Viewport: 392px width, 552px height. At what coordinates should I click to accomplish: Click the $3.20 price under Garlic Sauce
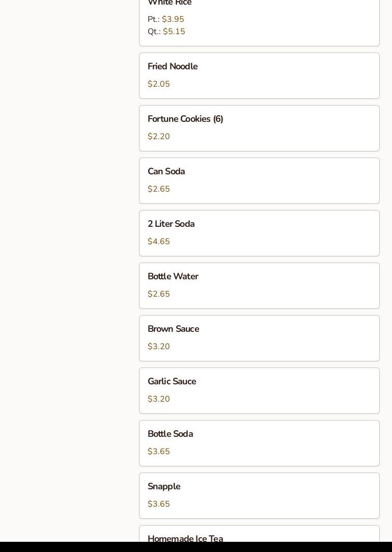click(x=159, y=399)
